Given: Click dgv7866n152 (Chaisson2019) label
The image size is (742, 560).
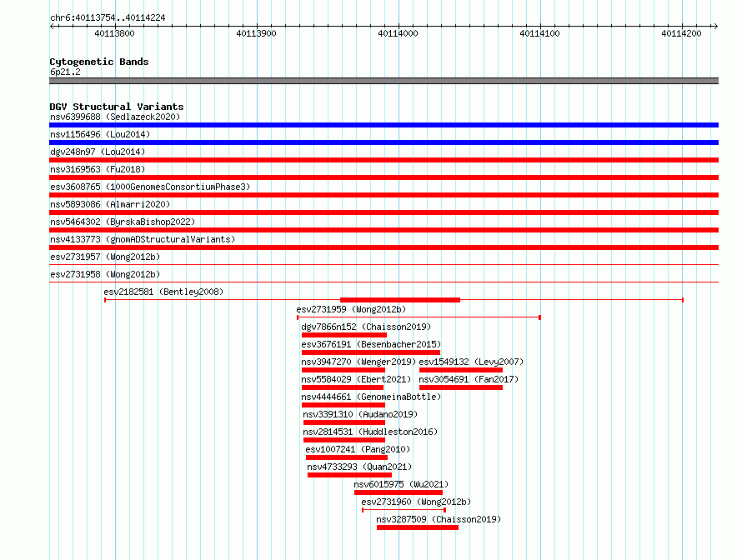Looking at the screenshot, I should click(366, 327).
